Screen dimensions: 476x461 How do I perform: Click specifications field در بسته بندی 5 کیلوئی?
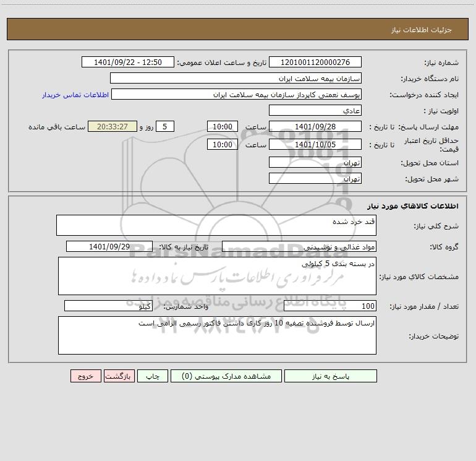click(217, 276)
